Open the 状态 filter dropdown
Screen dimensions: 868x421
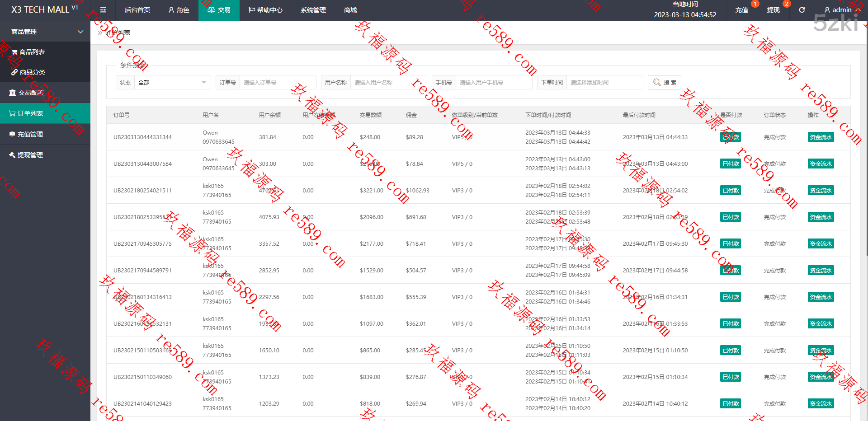tap(172, 82)
